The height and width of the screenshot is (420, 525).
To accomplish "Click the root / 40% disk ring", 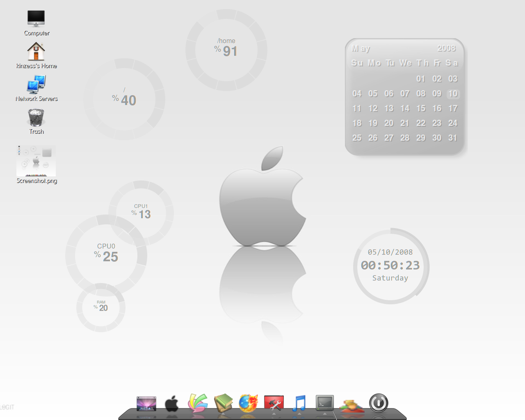I will click(x=124, y=99).
